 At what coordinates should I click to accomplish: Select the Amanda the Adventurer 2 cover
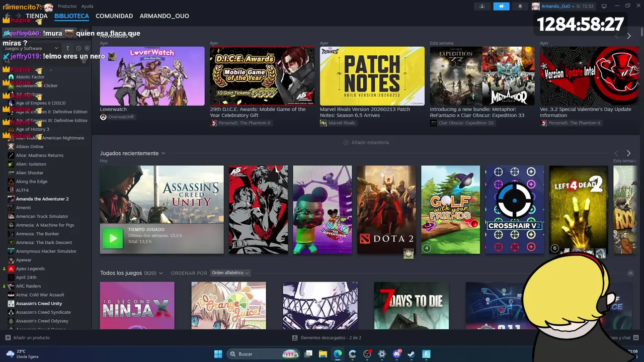coord(323,210)
